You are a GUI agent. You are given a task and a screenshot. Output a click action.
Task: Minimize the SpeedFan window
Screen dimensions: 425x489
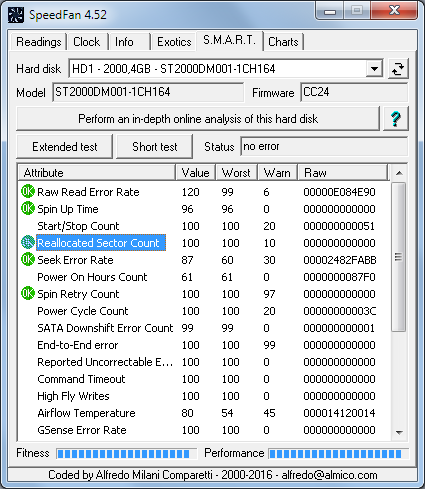pos(330,12)
